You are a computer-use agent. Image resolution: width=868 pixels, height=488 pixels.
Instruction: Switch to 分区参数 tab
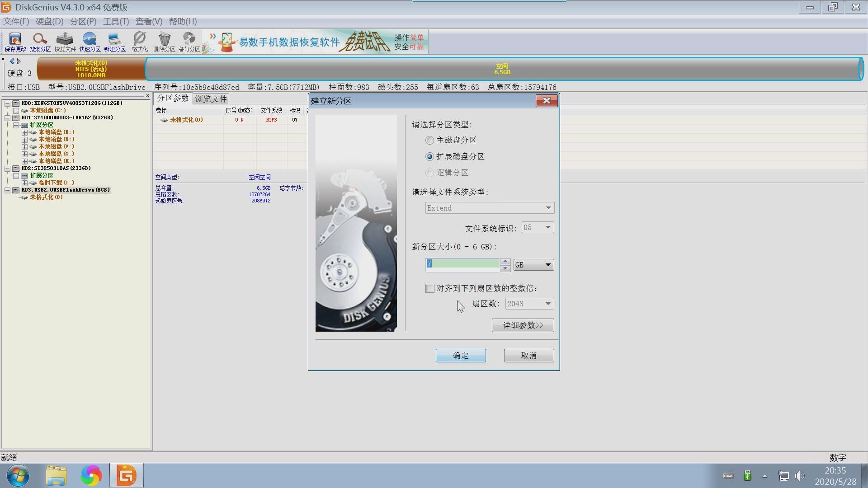[173, 99]
